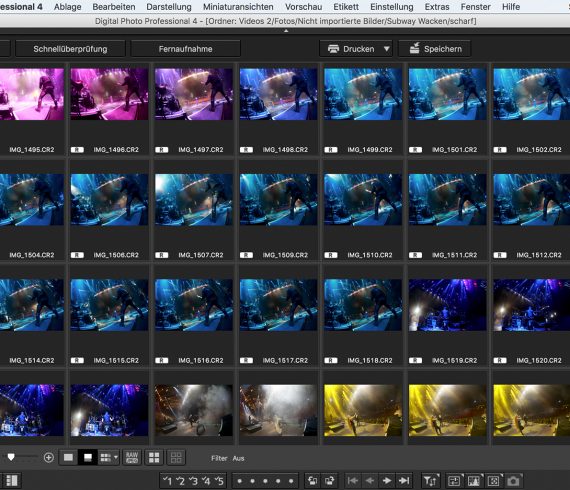Adjust the thumbnail size slider
The height and width of the screenshot is (490, 570).
click(11, 457)
